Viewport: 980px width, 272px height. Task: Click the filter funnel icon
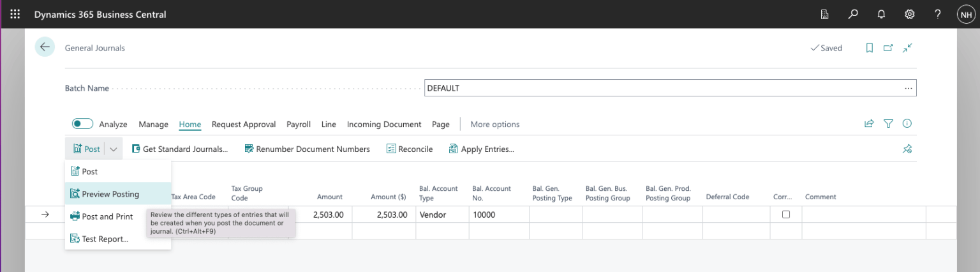pos(888,124)
